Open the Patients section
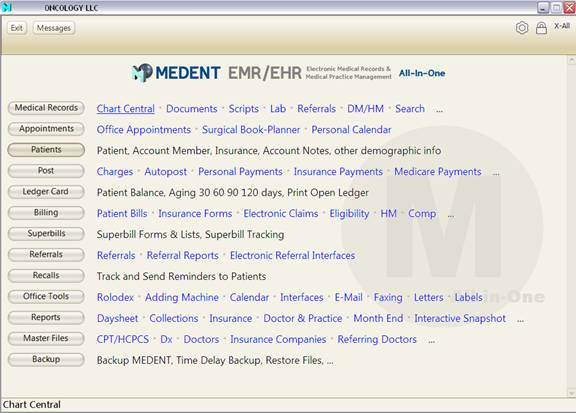Viewport: 576px width, 413px height. click(x=46, y=150)
